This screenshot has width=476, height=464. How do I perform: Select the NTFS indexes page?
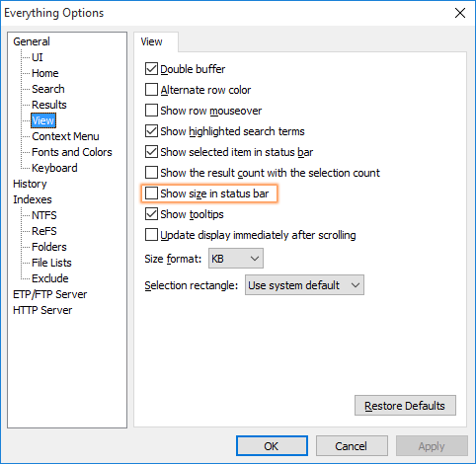click(x=44, y=215)
